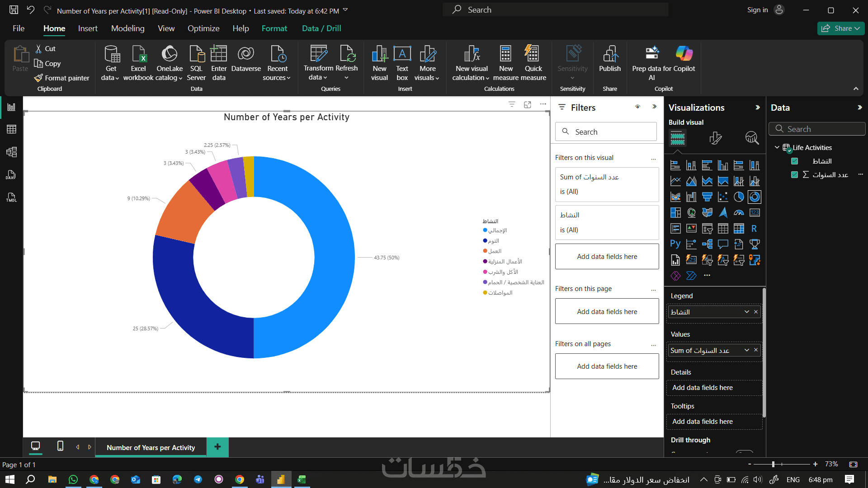The height and width of the screenshot is (488, 868).
Task: Select the Pie chart visualization icon
Action: 739,197
